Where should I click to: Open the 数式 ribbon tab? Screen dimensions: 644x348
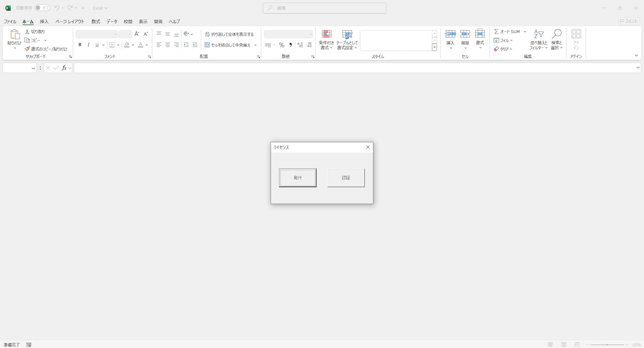click(96, 22)
